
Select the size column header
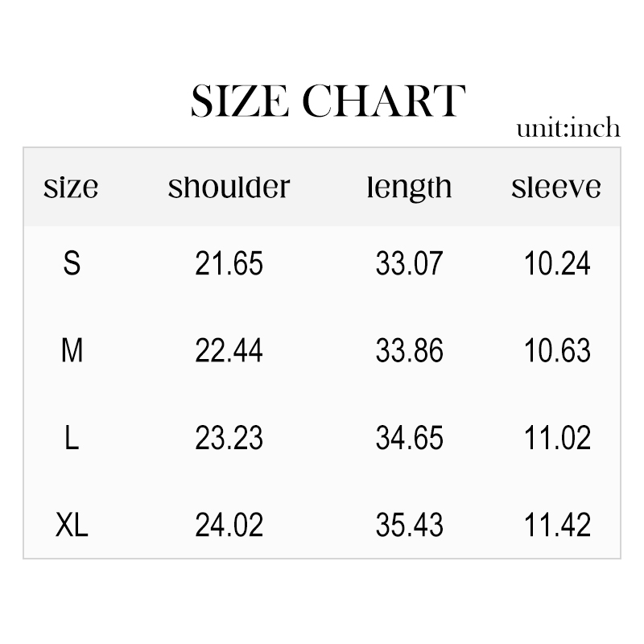click(71, 188)
